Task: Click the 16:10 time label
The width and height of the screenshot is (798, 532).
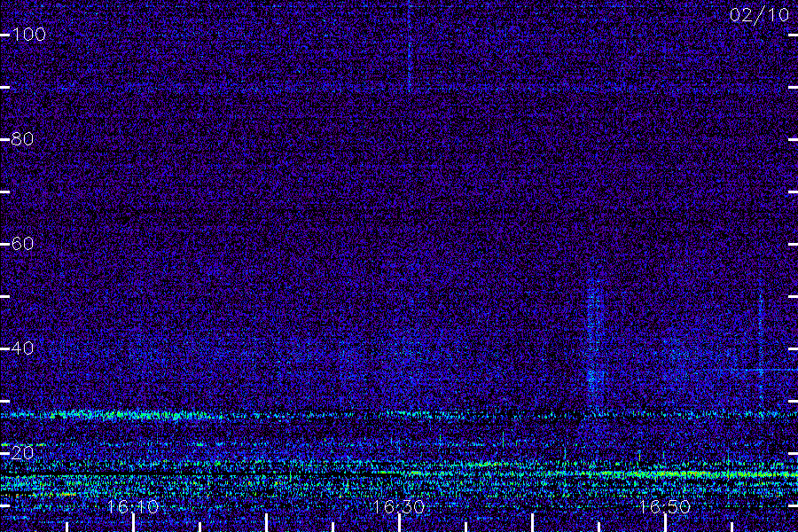Action: click(133, 506)
